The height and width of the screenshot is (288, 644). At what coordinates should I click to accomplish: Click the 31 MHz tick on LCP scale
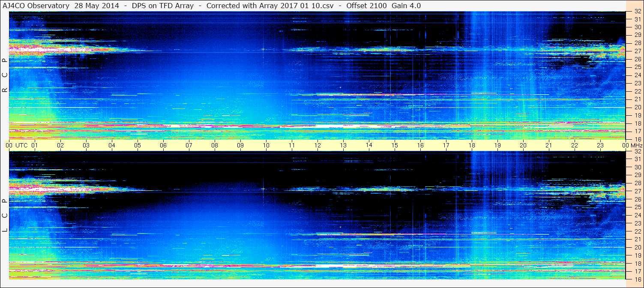pos(637,159)
